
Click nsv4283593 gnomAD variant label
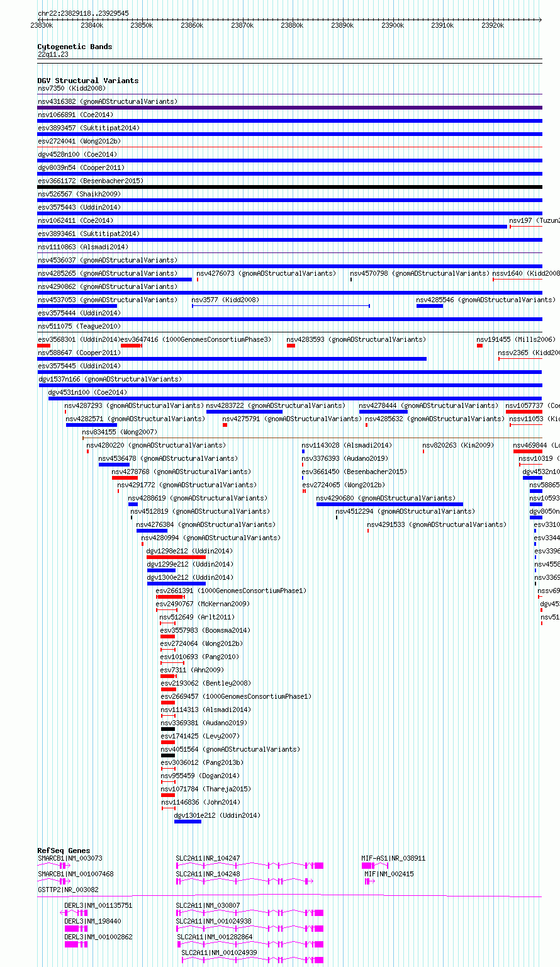pos(356,340)
